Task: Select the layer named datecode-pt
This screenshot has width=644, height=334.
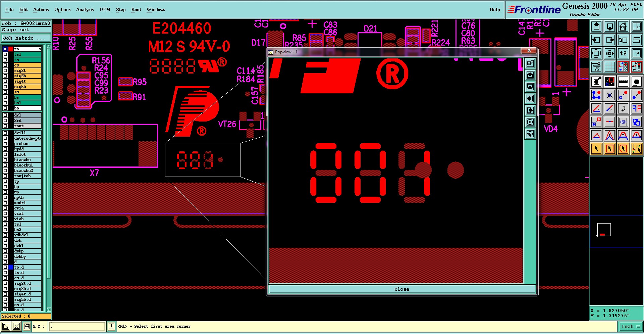Action: [x=28, y=138]
